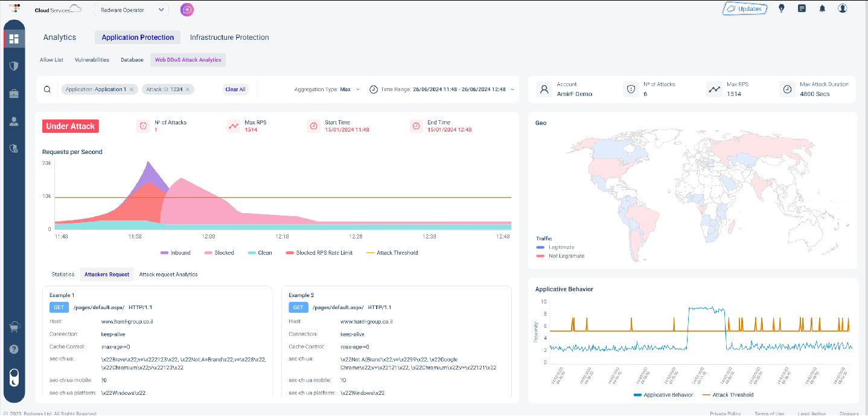Click the users management icon in sidebar
868x419 pixels.
point(13,121)
